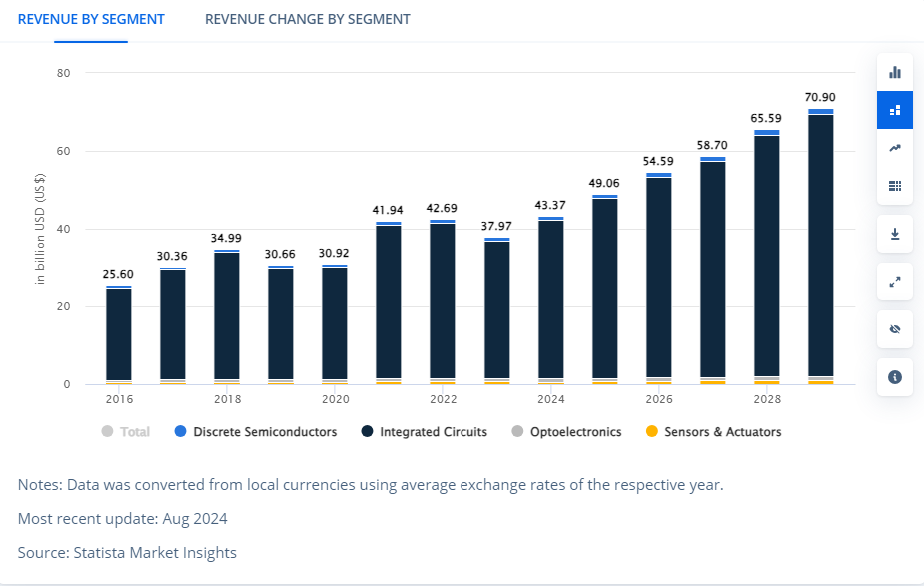Viewport: 924px width, 586px height.
Task: Switch to line chart view icon
Action: click(895, 148)
